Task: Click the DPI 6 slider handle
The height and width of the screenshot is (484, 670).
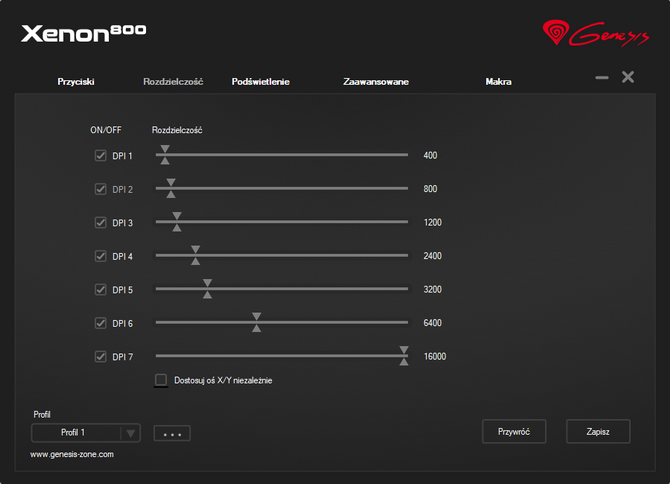Action: click(x=256, y=323)
